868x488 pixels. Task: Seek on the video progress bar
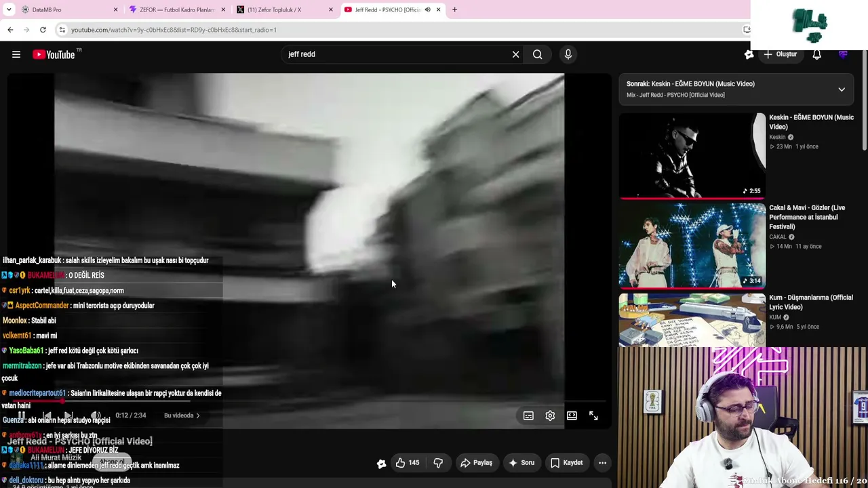(309, 401)
